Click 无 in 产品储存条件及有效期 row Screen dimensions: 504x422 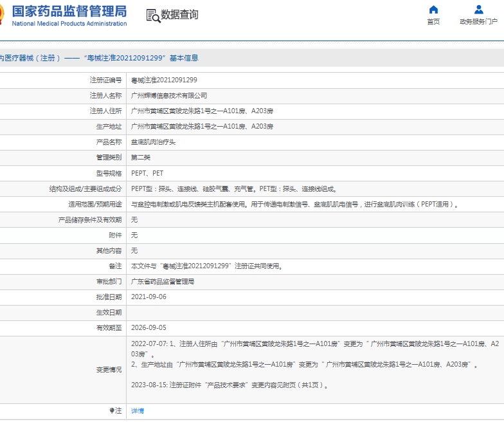[134, 219]
